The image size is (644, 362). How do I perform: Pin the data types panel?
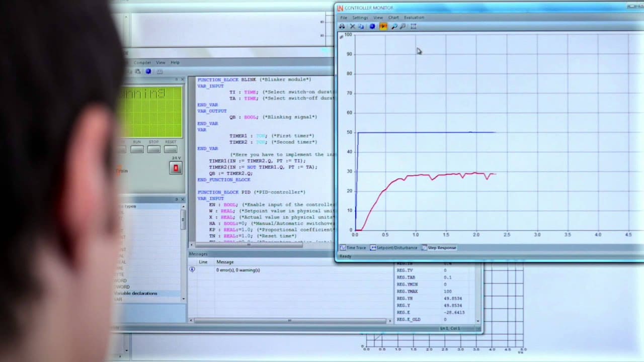point(177,199)
